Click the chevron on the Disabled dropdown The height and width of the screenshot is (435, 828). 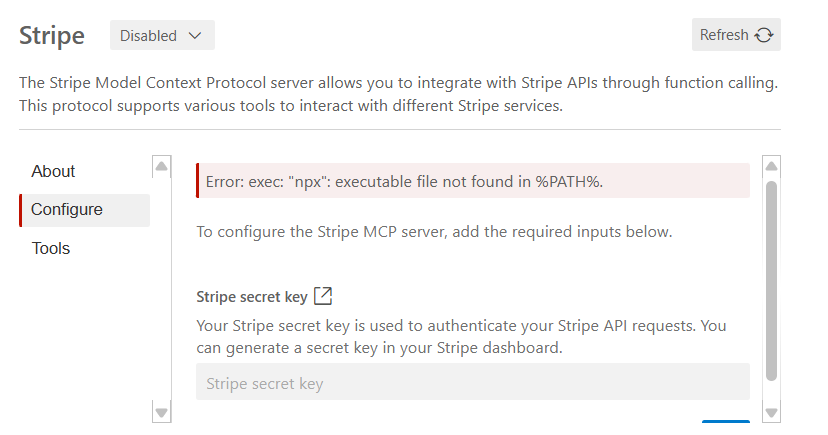coord(195,35)
